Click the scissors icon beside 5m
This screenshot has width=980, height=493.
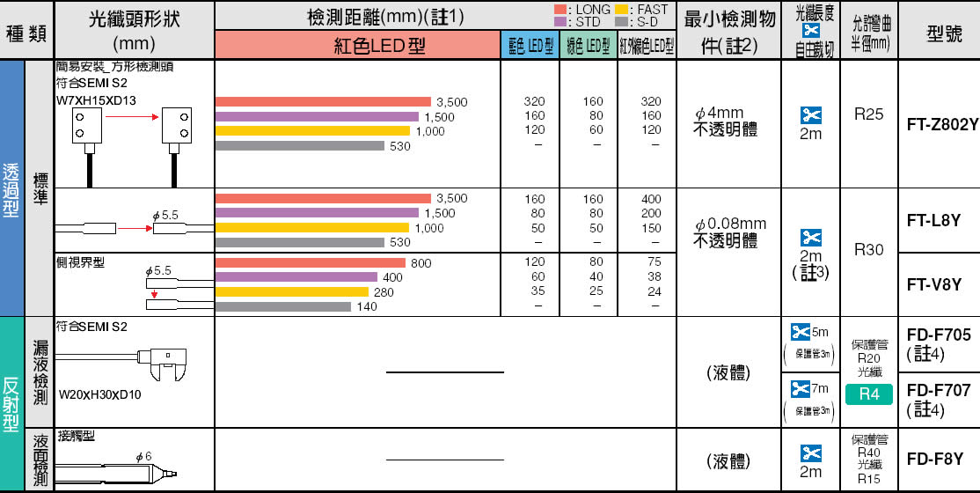[800, 332]
